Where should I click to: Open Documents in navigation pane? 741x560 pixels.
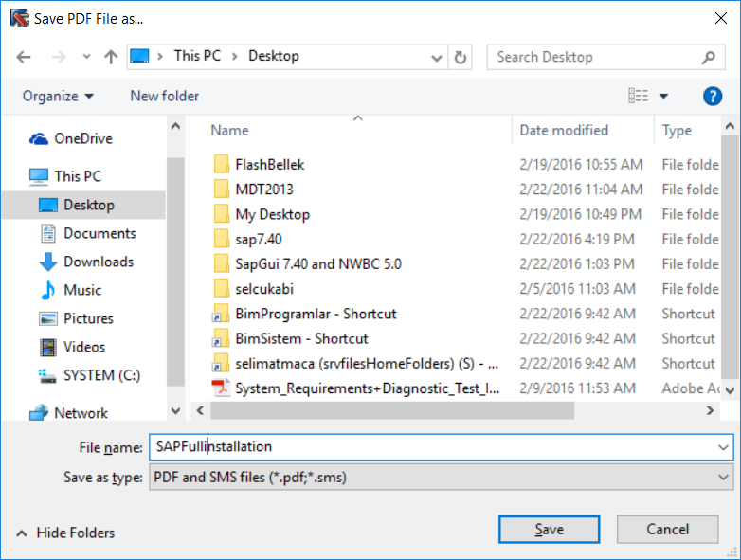click(x=88, y=233)
